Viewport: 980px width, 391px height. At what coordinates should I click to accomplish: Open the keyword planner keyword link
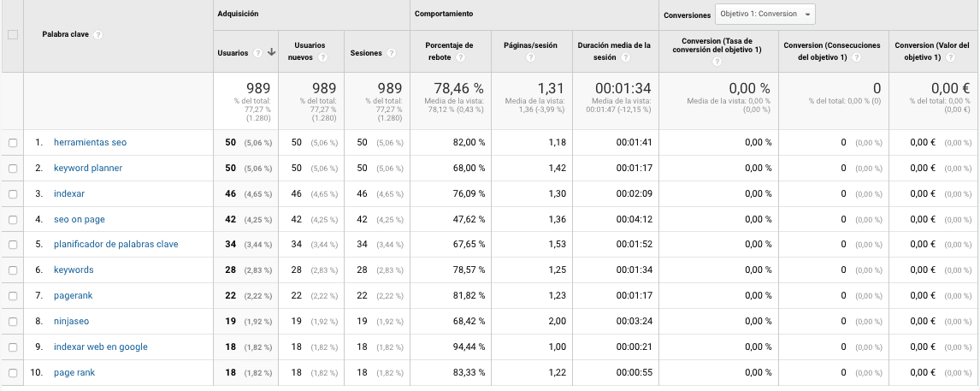coord(88,169)
